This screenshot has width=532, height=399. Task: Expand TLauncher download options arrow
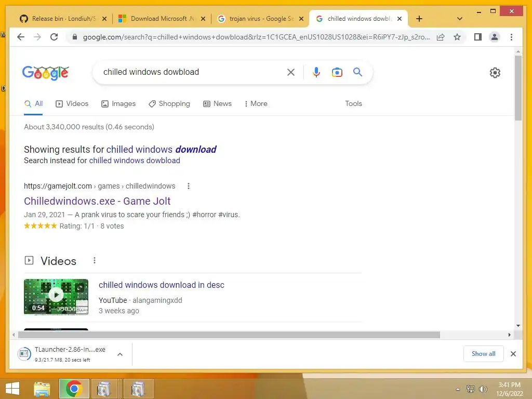pos(120,354)
